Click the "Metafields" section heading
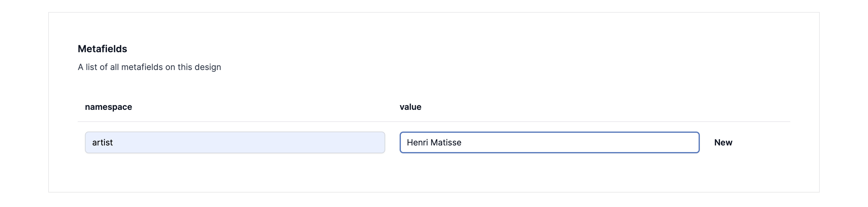The width and height of the screenshot is (868, 207). tap(102, 49)
